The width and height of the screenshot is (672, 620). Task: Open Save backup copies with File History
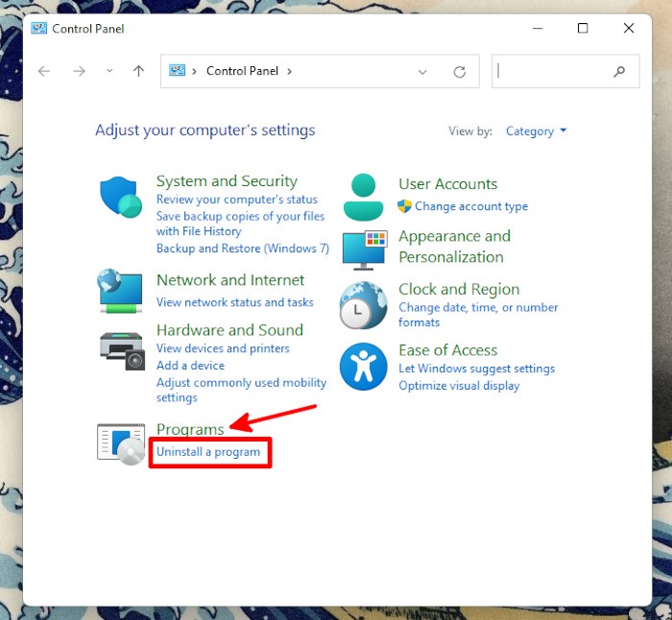240,224
